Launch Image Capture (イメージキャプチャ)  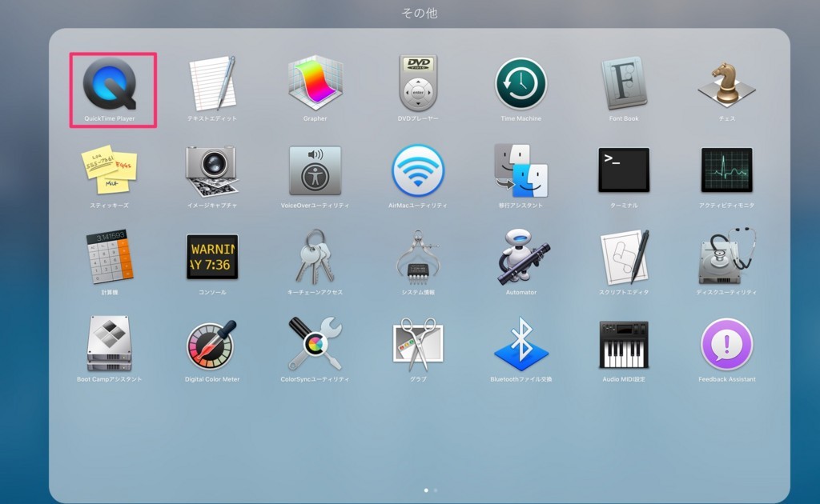point(212,170)
